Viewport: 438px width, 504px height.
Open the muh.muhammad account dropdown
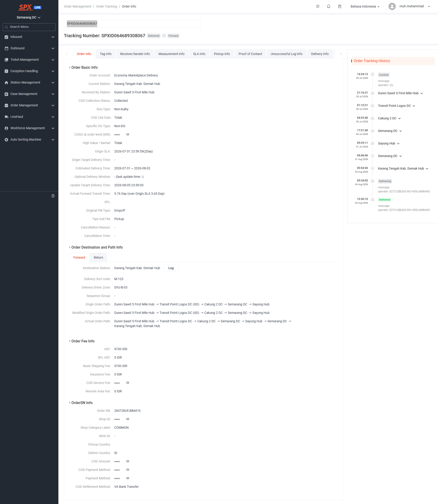415,6
